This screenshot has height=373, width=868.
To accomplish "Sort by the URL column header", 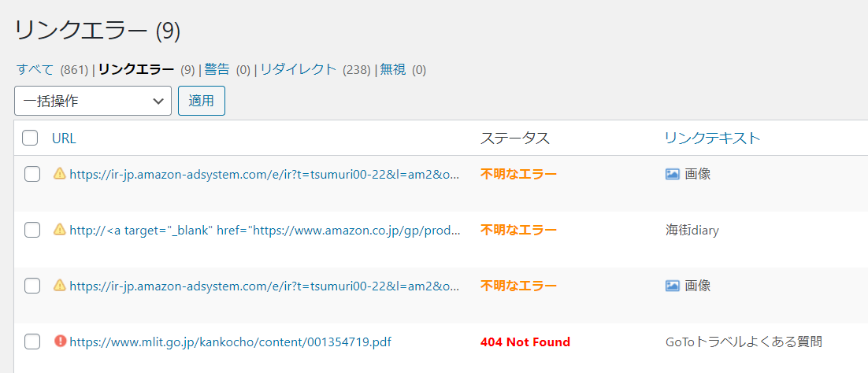I will click(64, 138).
